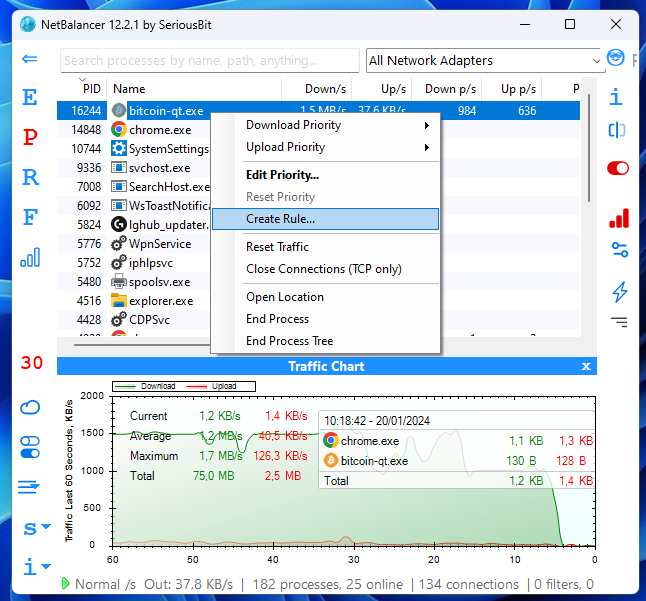The image size is (646, 601).
Task: Sort by the Name column header
Action: 194,89
